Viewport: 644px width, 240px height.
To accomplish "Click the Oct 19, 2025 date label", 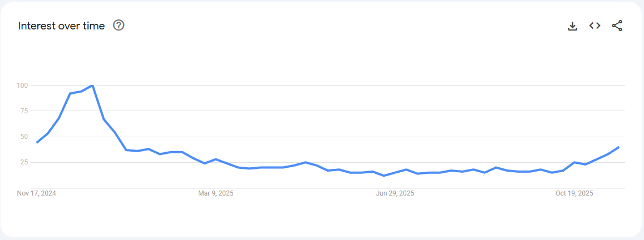I will coord(574,193).
